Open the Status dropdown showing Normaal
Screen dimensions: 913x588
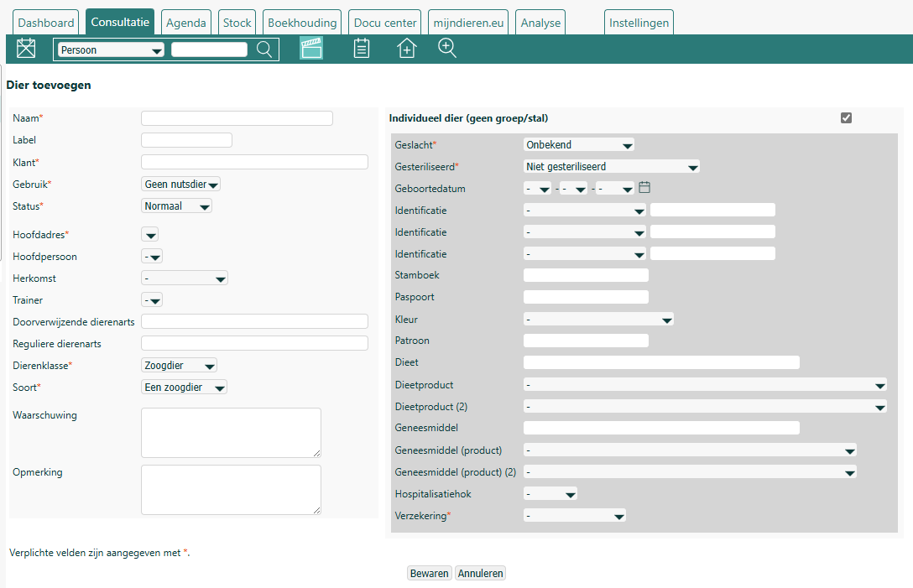176,206
